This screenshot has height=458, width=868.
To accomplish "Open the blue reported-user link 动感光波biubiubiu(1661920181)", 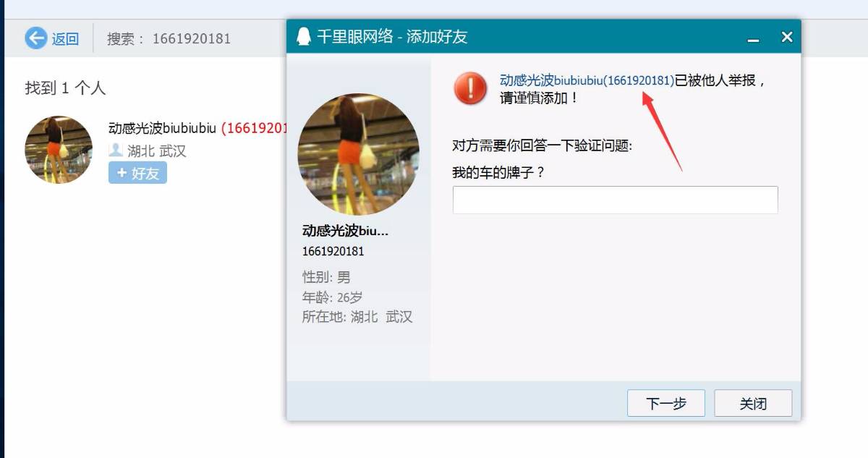I will [587, 80].
